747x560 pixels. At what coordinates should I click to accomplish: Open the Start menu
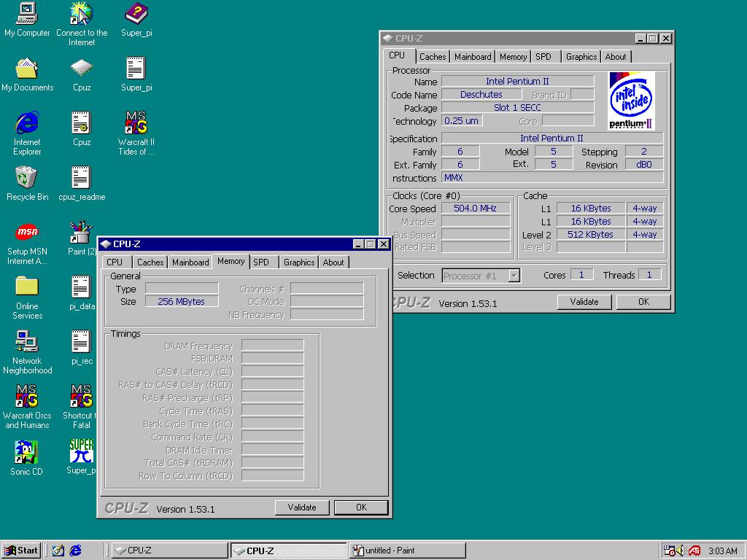point(21,551)
